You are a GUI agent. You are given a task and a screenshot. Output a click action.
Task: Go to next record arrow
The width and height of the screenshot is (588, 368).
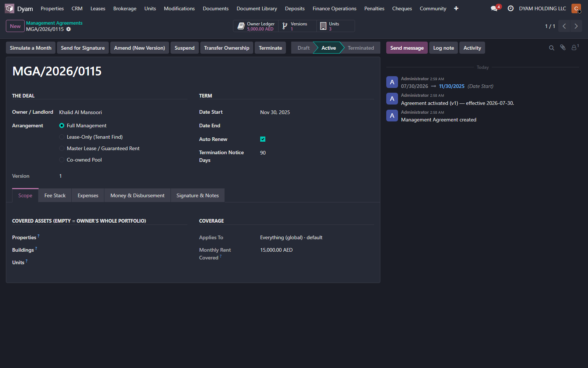[x=576, y=26]
